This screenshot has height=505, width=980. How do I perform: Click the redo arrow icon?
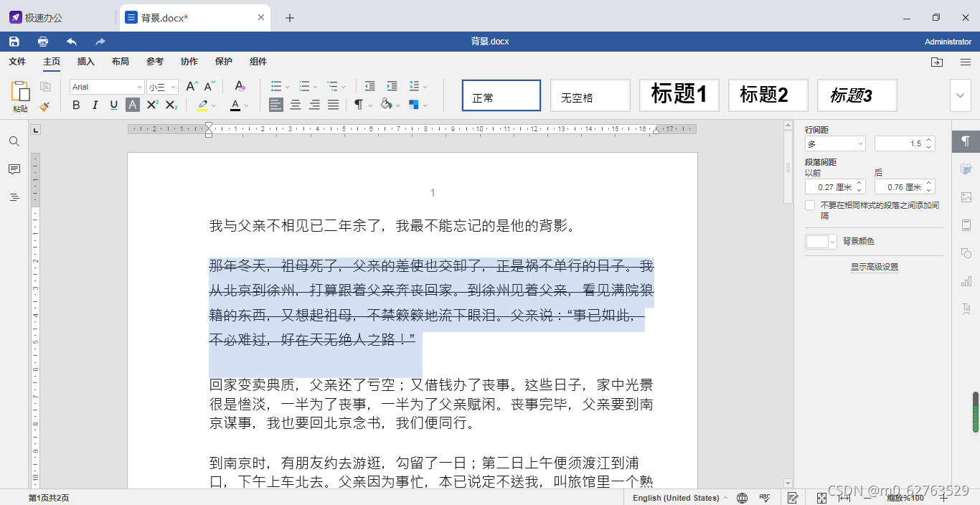click(100, 42)
